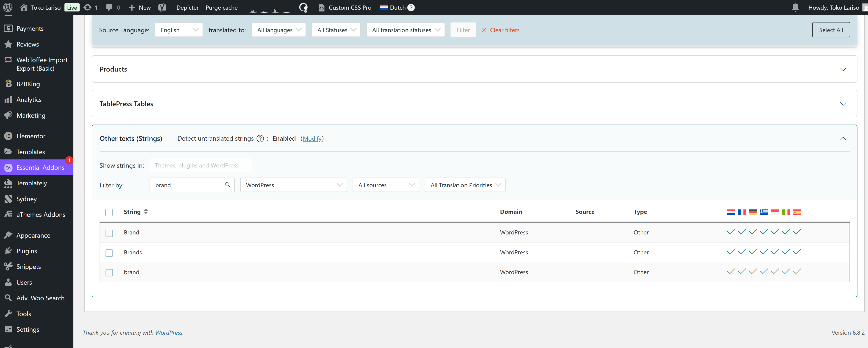Click the Dutch checkmark in the Brand row
Viewport: 868px width, 348px height.
(x=731, y=232)
